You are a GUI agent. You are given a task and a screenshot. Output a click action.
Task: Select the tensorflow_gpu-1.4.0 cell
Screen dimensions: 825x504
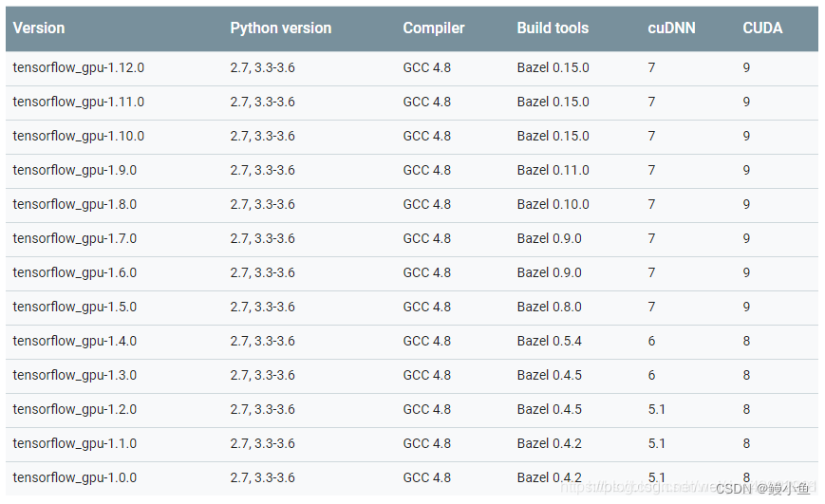pyautogui.click(x=75, y=342)
